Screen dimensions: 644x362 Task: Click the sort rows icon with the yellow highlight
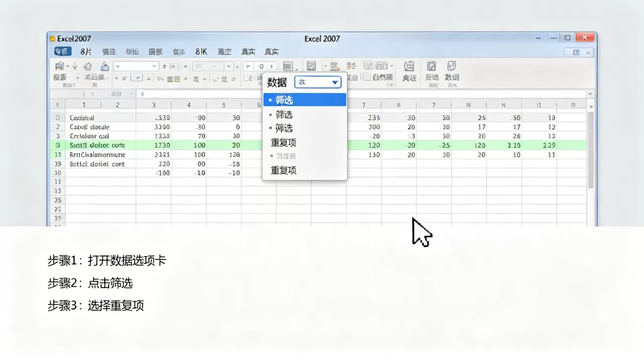334,66
